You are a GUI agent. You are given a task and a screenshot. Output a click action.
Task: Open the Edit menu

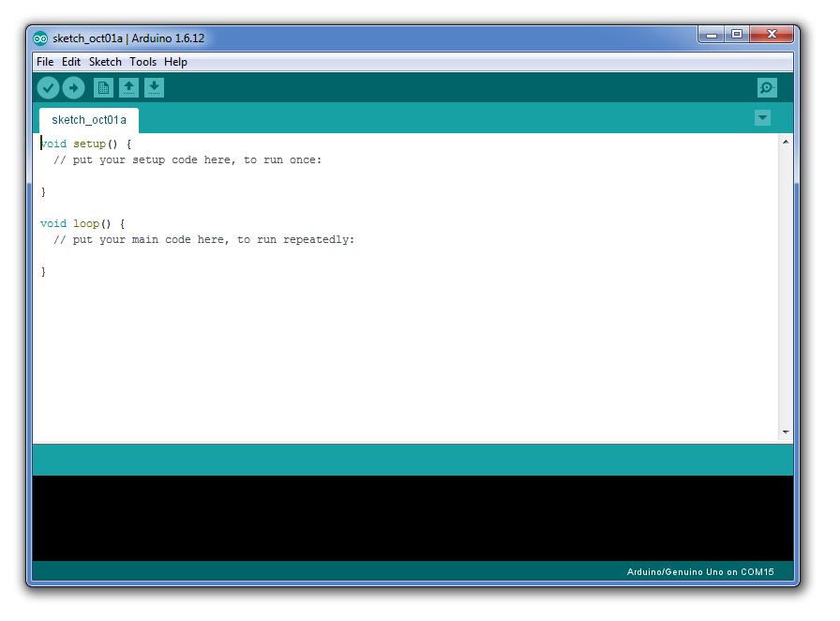pos(70,62)
